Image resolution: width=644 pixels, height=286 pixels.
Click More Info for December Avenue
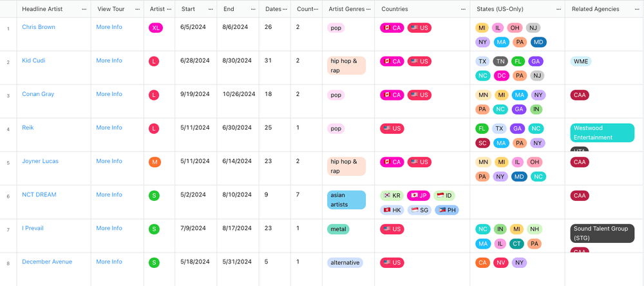109,262
